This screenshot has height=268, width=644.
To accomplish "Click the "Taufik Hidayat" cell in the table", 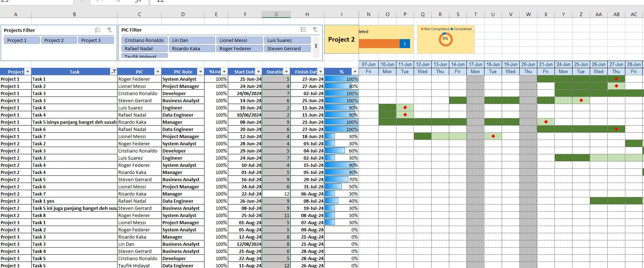I will click(139, 265).
